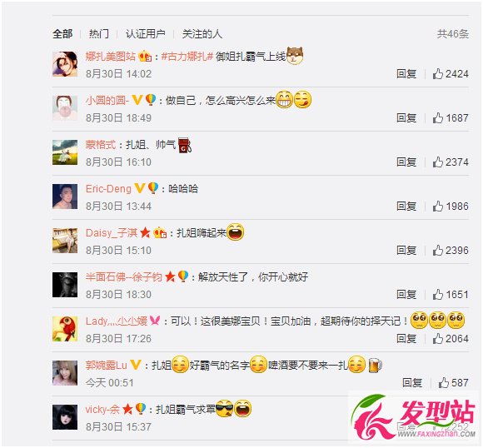This screenshot has height=448, width=483.
Task: Click thumbs-up on 郭婉霞Lu's comment (587)
Action: point(444,383)
